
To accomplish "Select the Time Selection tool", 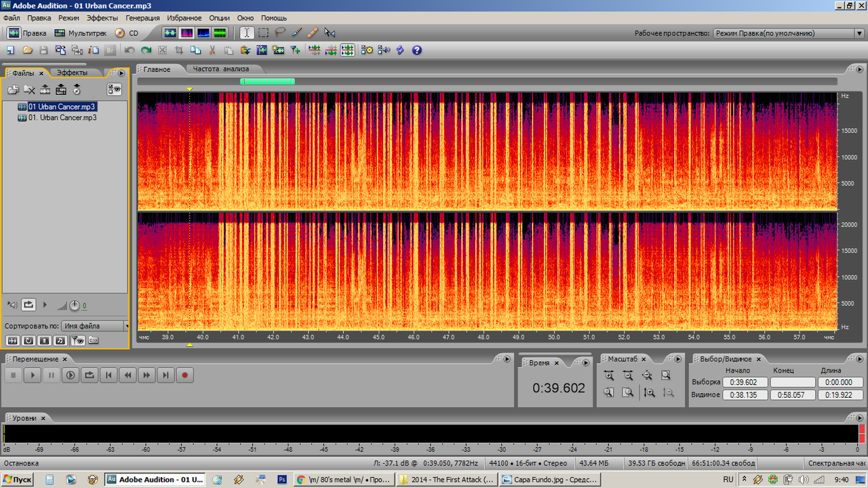I will tap(247, 33).
